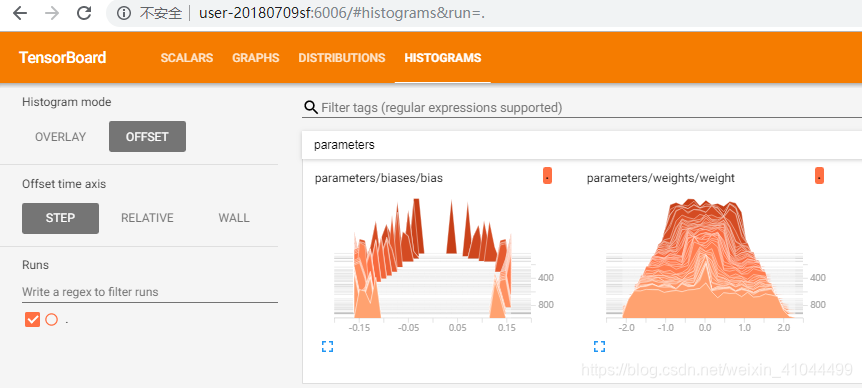
Task: Click the parameters/weights/weight histogram plot
Action: (705, 258)
